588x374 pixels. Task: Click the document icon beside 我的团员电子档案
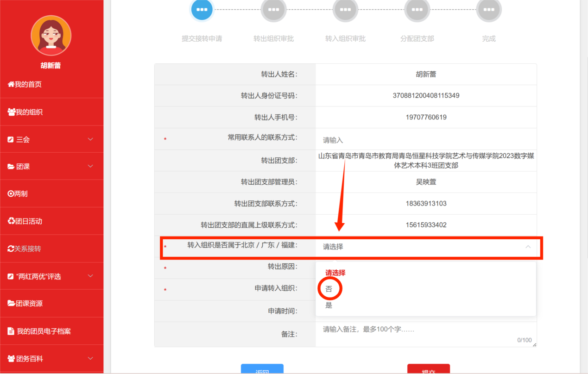coord(11,331)
